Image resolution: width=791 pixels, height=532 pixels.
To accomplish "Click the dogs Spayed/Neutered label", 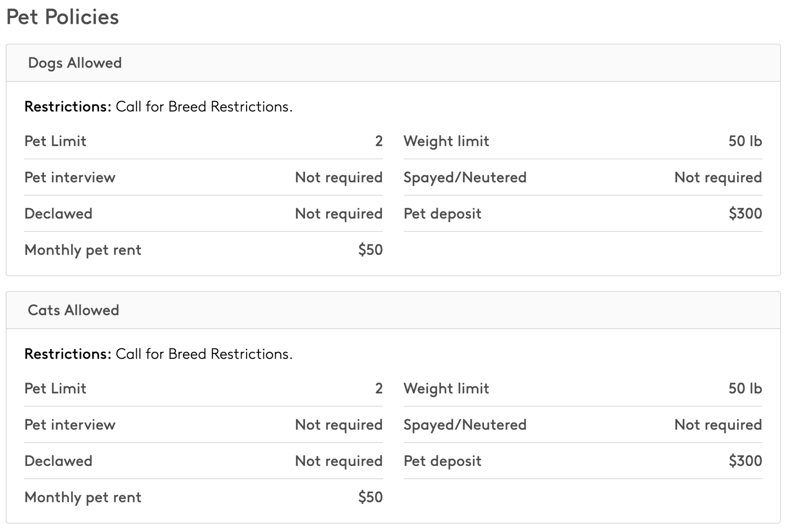I will (465, 177).
